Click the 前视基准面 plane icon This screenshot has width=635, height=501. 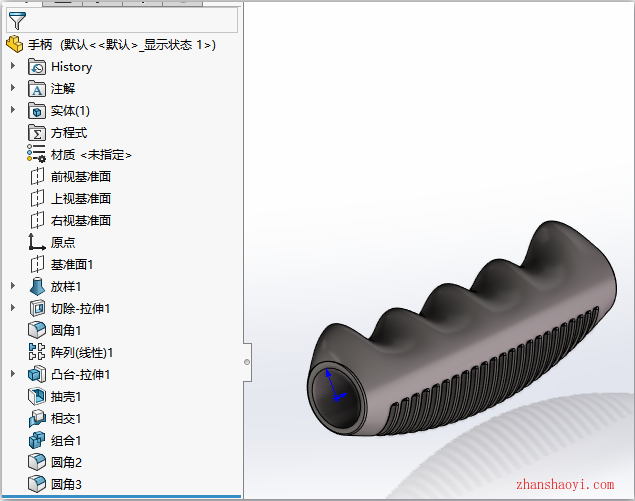[37, 176]
